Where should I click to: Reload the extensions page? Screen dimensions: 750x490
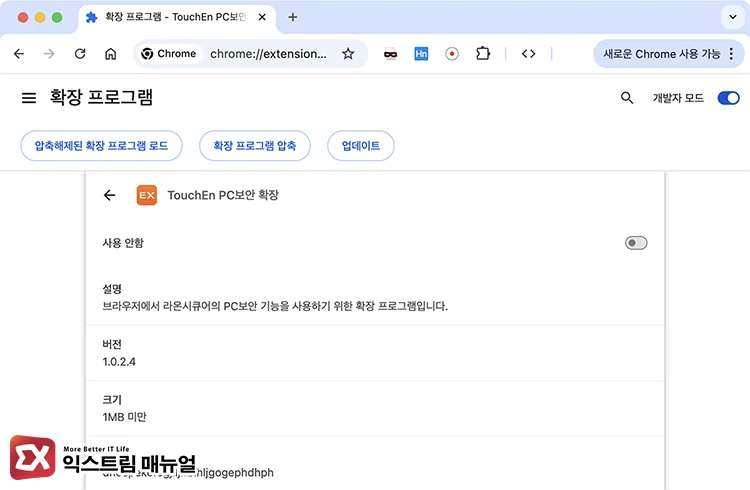pos(80,54)
